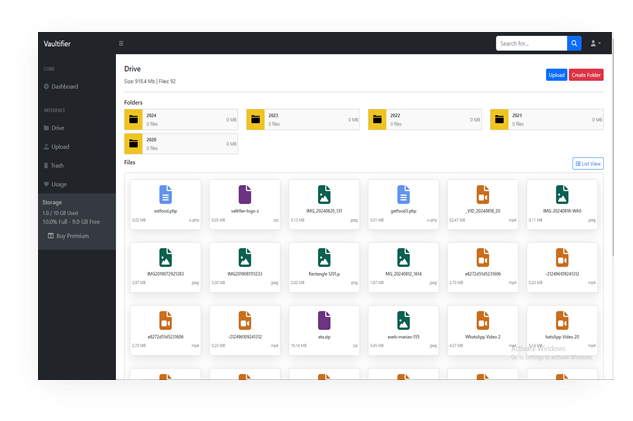
Task: Click the Buy Premium link
Action: pos(69,236)
